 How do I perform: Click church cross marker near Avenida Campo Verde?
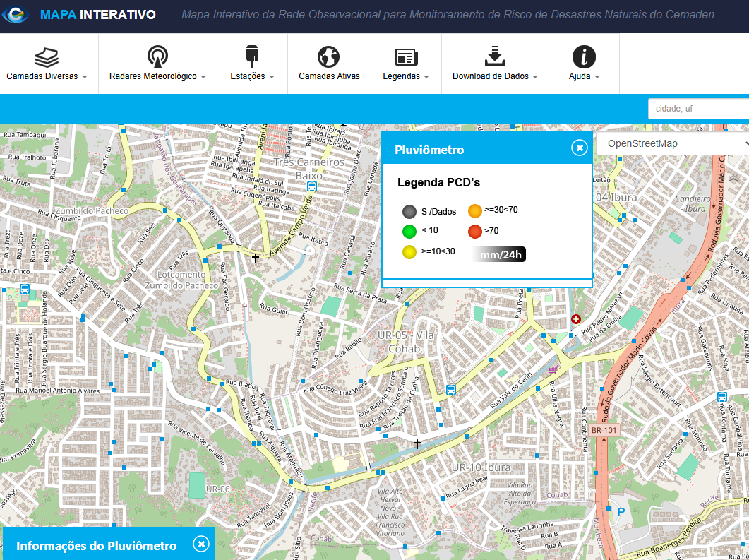pyautogui.click(x=256, y=258)
